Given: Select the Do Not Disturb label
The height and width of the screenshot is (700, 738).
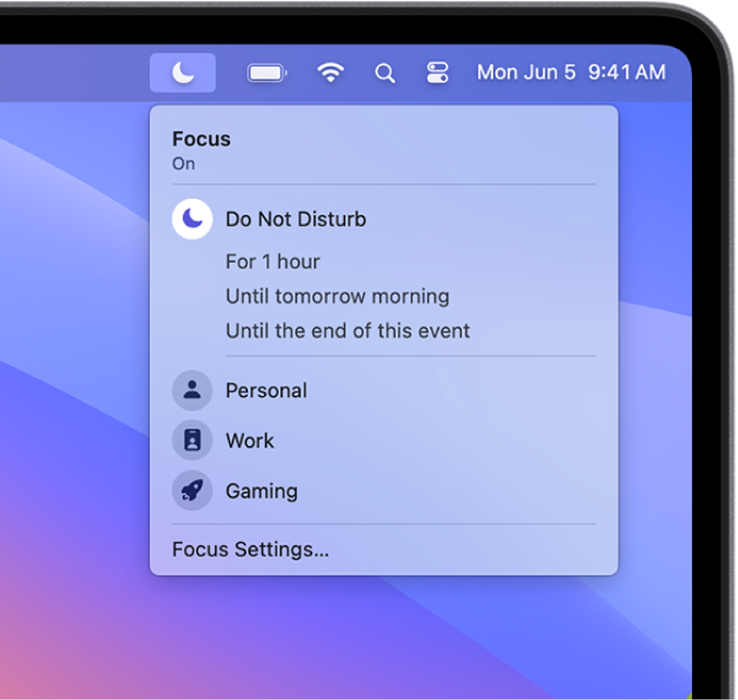Looking at the screenshot, I should coord(296,219).
